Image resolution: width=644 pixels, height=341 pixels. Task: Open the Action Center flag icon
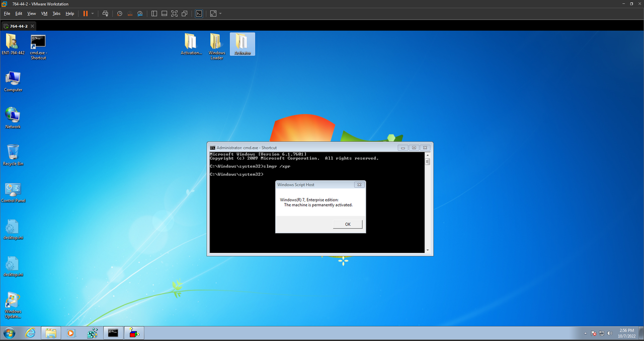[x=594, y=333]
